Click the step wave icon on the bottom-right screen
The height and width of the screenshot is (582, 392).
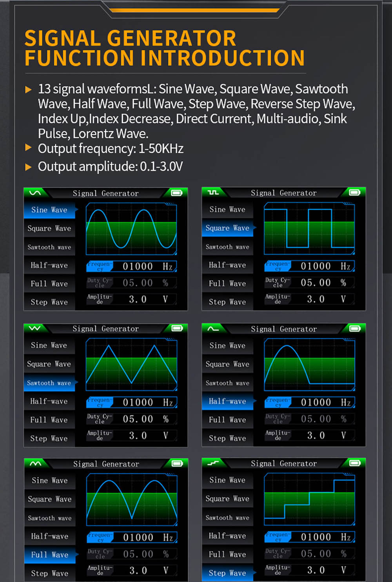(x=213, y=463)
